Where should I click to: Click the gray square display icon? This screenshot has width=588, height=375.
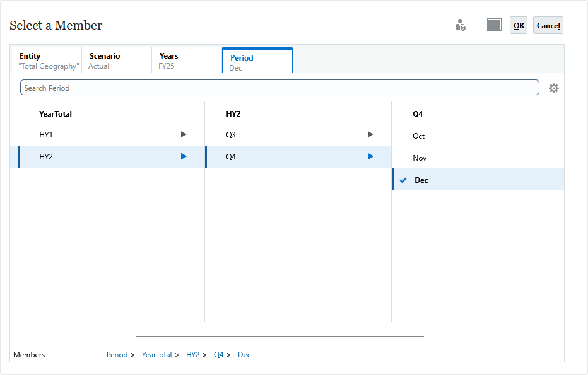[x=494, y=25]
